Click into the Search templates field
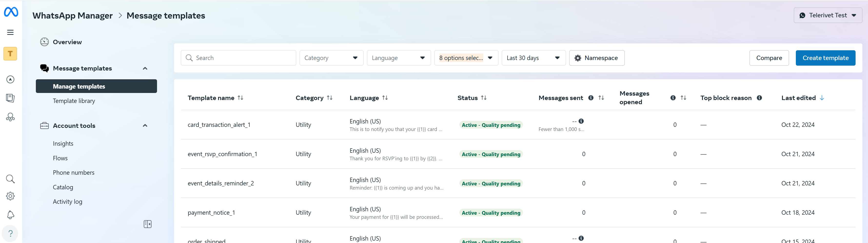Image resolution: width=868 pixels, height=243 pixels. [x=238, y=58]
